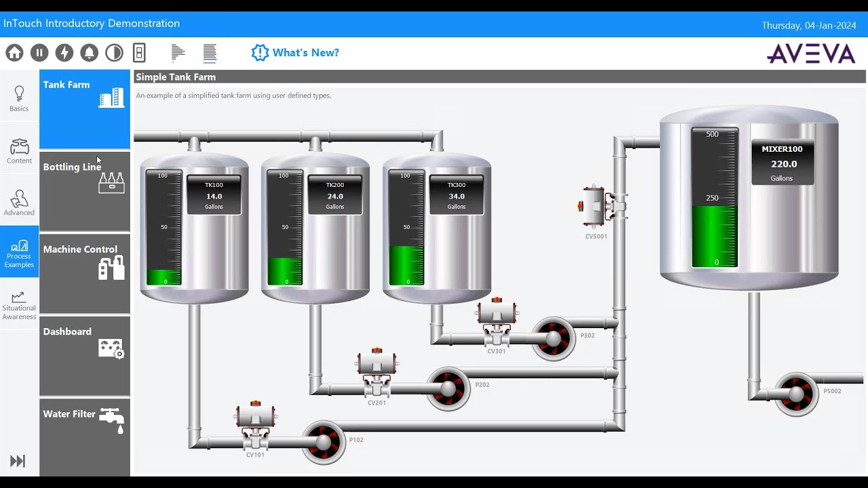Expand sidebar with double arrow icon
The image size is (868, 488).
18,462
